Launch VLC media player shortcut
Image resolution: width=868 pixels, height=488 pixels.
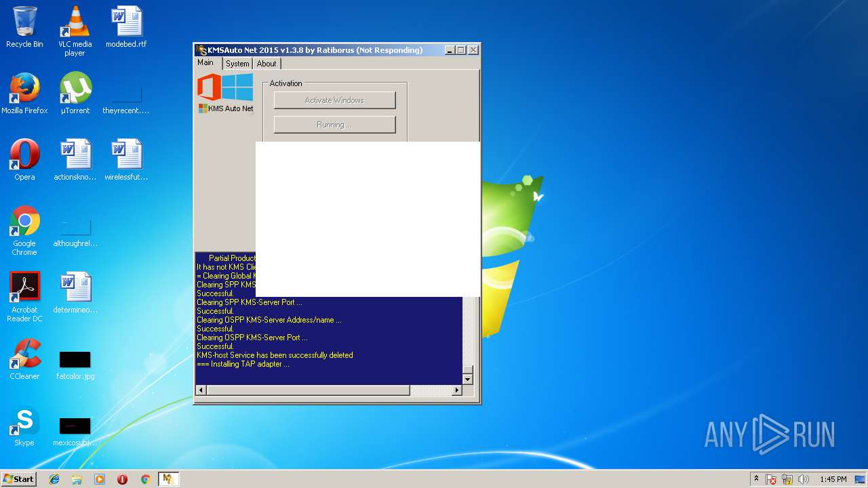click(x=75, y=31)
